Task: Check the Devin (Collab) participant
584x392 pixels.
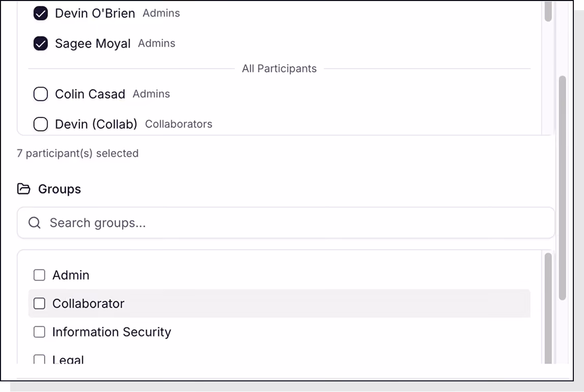Action: pos(41,124)
